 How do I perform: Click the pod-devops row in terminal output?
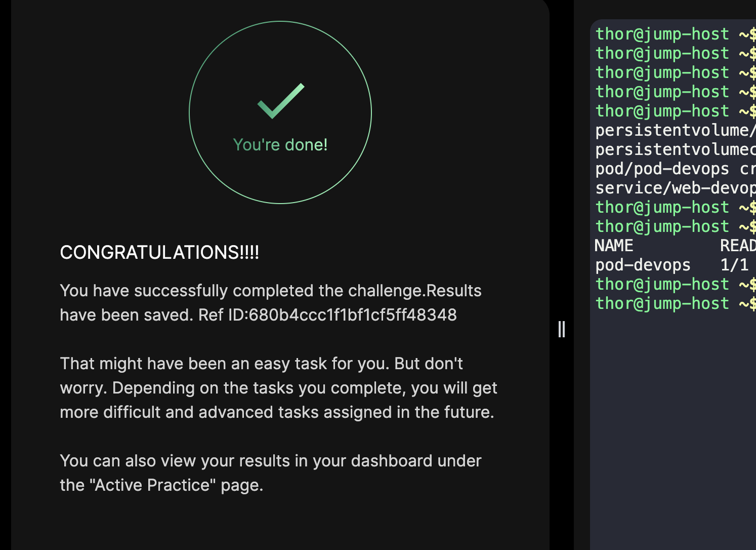click(x=643, y=265)
